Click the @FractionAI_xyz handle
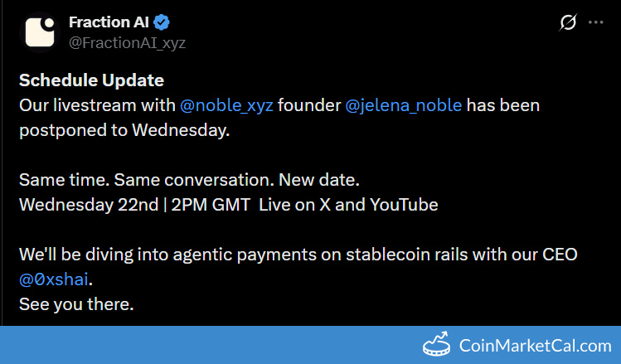This screenshot has width=621, height=364. 127,43
